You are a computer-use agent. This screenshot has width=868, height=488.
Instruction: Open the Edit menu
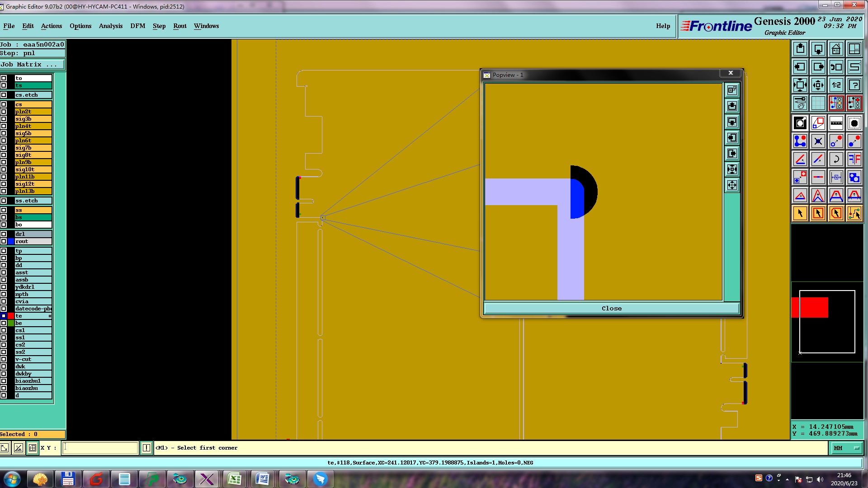coord(28,26)
